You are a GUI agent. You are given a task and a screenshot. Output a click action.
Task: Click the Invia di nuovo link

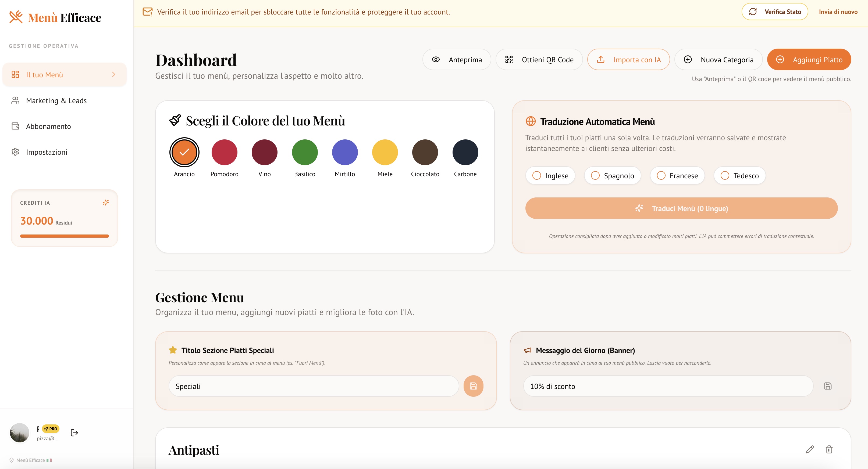[838, 12]
